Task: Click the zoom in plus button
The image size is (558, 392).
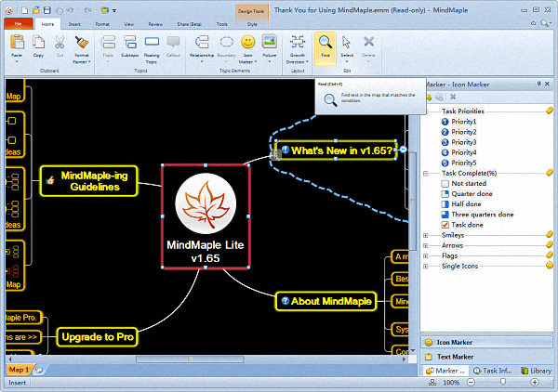Action: point(535,383)
